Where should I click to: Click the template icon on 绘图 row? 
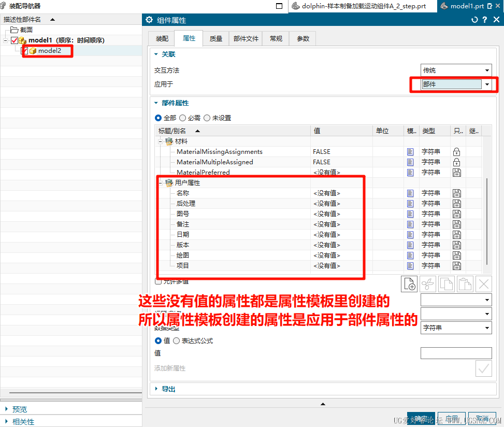coord(410,255)
